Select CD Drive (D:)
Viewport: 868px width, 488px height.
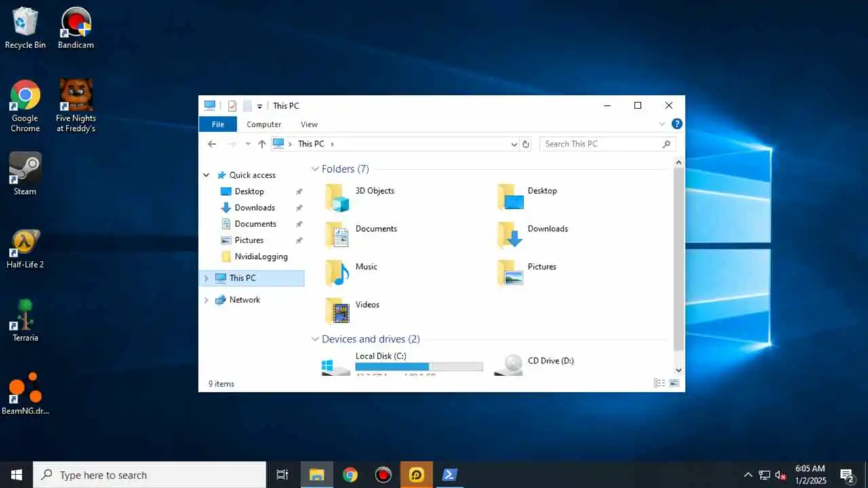click(x=536, y=363)
